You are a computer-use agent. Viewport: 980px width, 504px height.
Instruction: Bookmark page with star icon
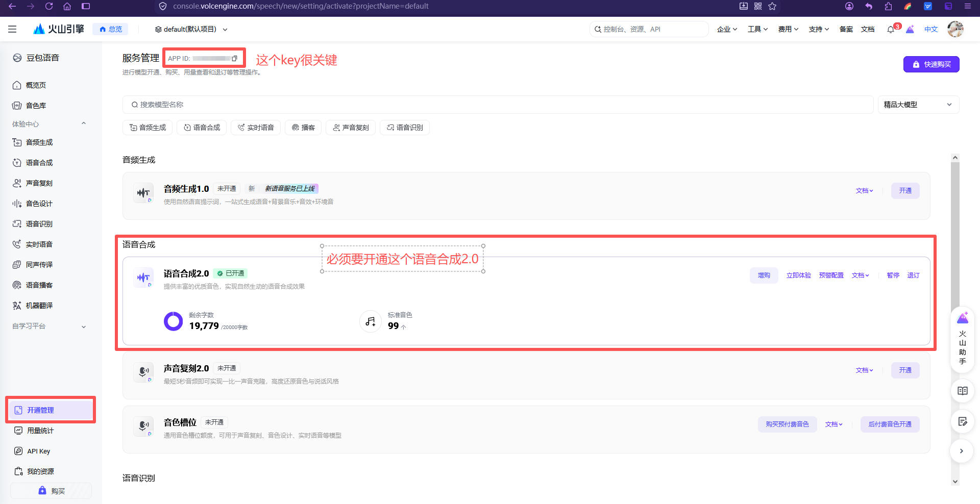point(772,6)
